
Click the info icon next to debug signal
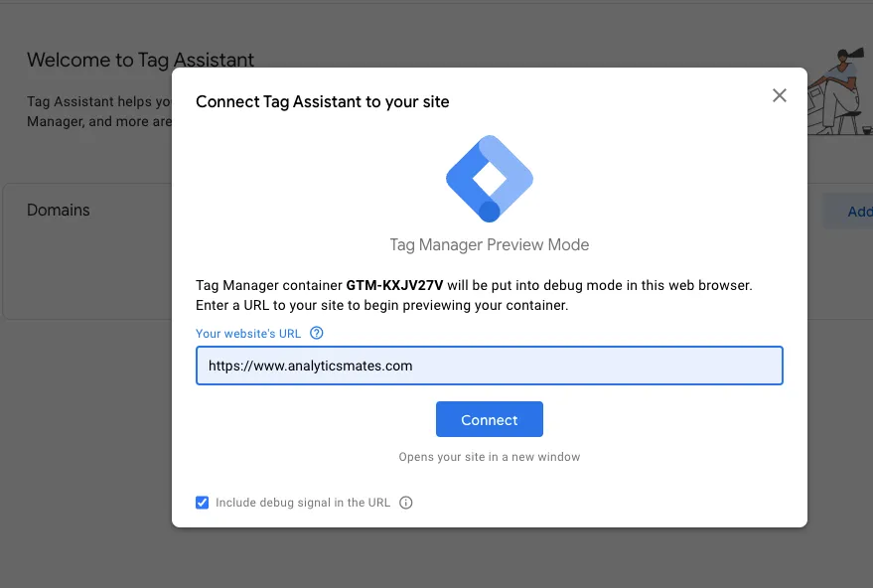pyautogui.click(x=406, y=503)
